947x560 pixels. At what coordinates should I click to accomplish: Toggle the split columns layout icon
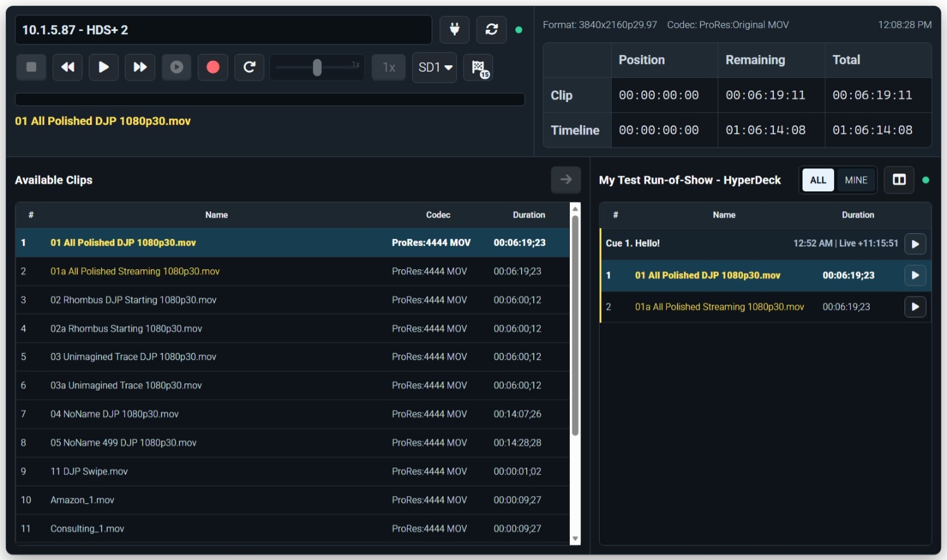pyautogui.click(x=899, y=180)
